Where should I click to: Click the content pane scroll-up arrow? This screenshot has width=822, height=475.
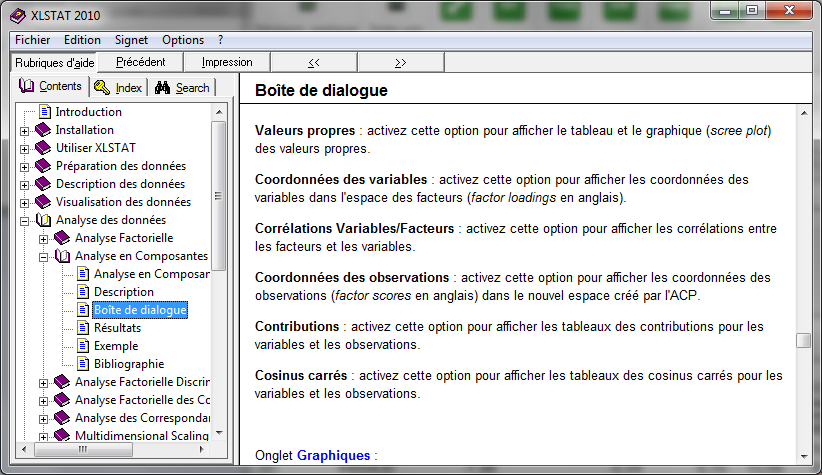804,113
